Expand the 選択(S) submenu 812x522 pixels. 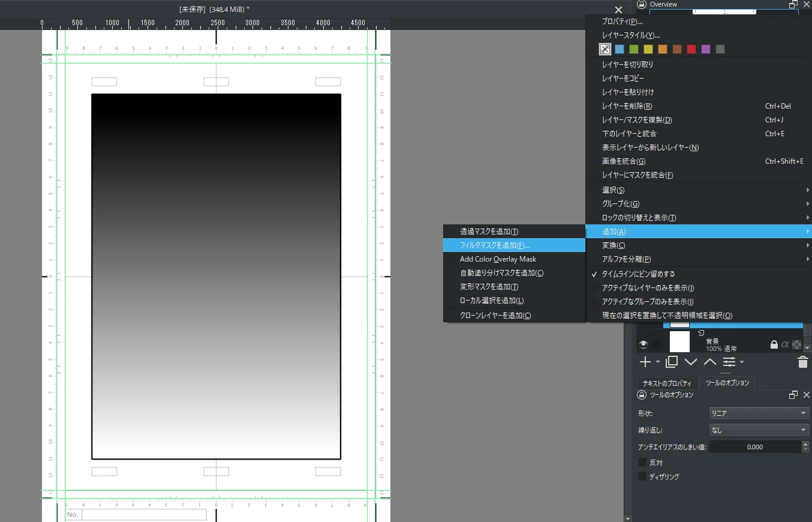click(x=699, y=190)
